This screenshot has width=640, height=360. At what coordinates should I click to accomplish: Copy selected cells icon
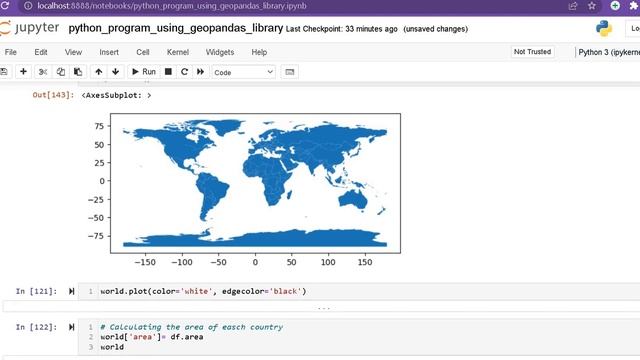pos(60,72)
